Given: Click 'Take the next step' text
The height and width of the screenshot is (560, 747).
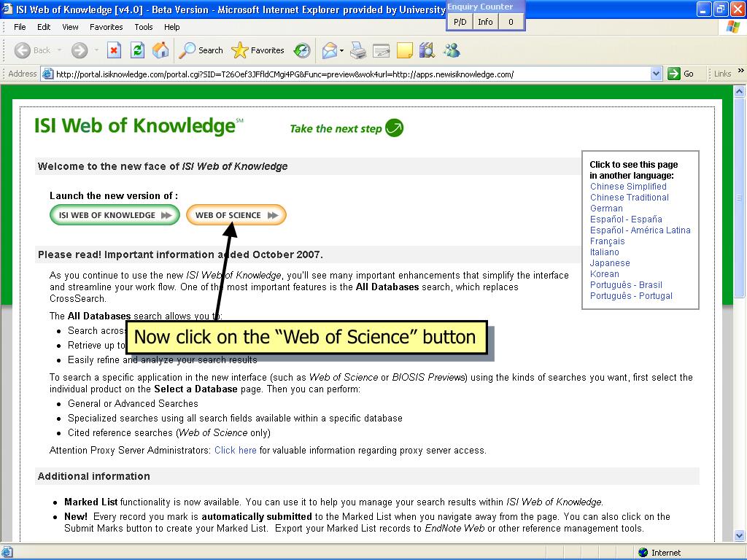Looking at the screenshot, I should 336,128.
